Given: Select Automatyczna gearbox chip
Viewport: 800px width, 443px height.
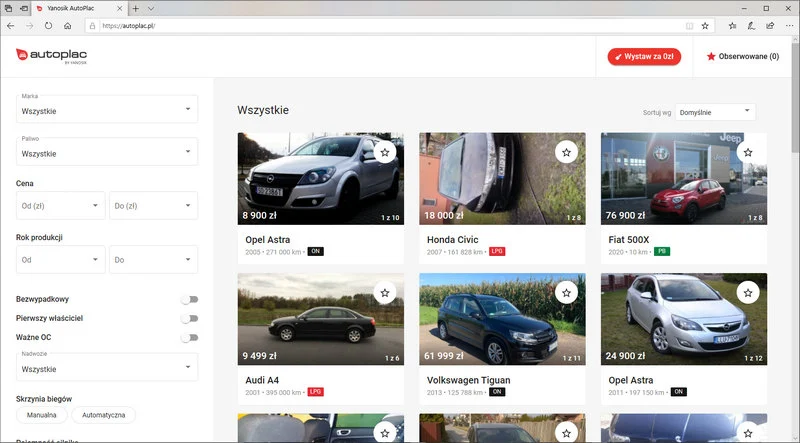Looking at the screenshot, I should click(x=104, y=415).
